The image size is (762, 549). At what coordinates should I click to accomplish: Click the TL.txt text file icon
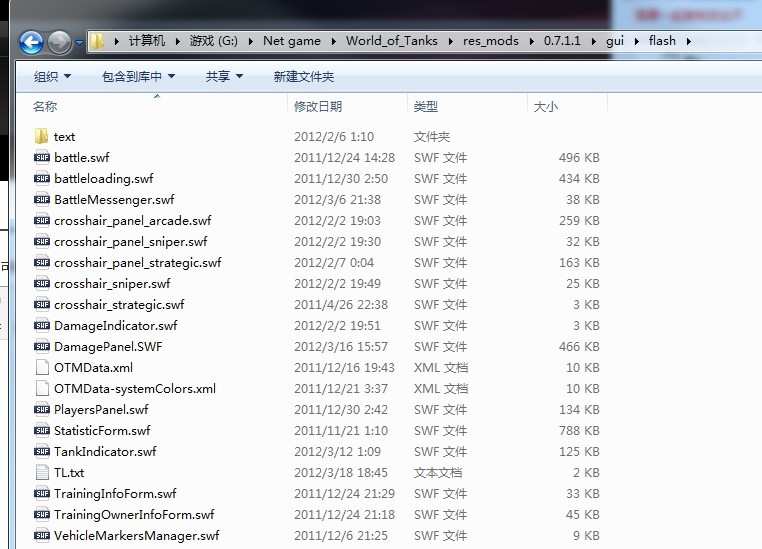coord(41,472)
